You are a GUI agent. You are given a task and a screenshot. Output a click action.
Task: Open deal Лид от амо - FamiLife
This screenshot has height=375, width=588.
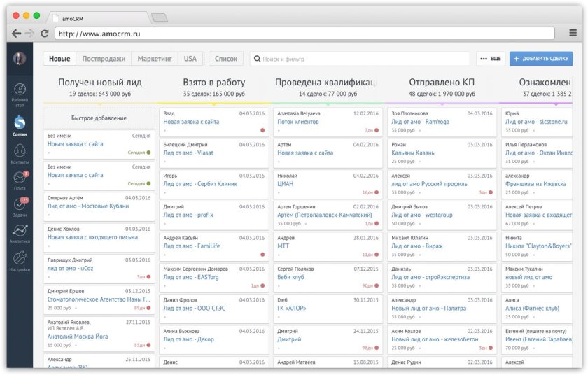(x=192, y=246)
